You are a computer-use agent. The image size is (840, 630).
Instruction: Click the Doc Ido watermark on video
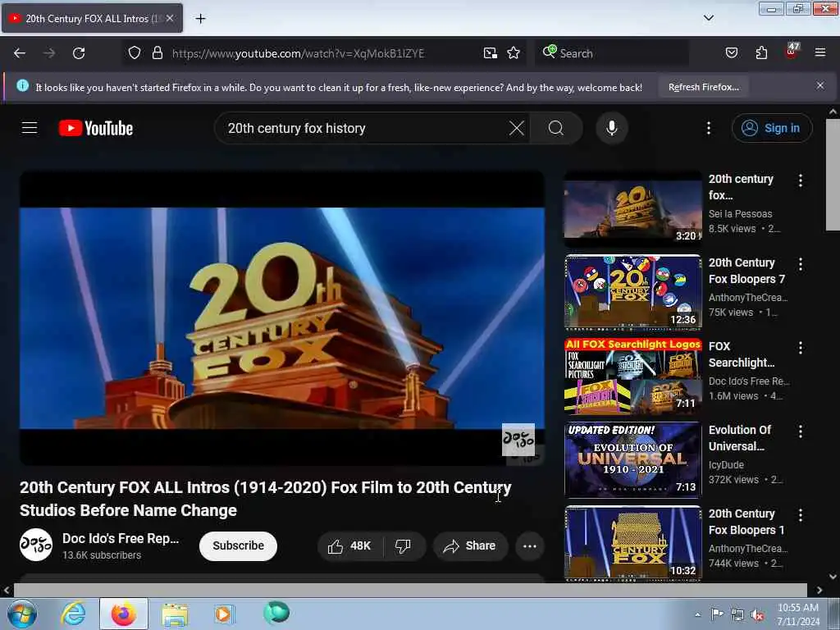[518, 440]
